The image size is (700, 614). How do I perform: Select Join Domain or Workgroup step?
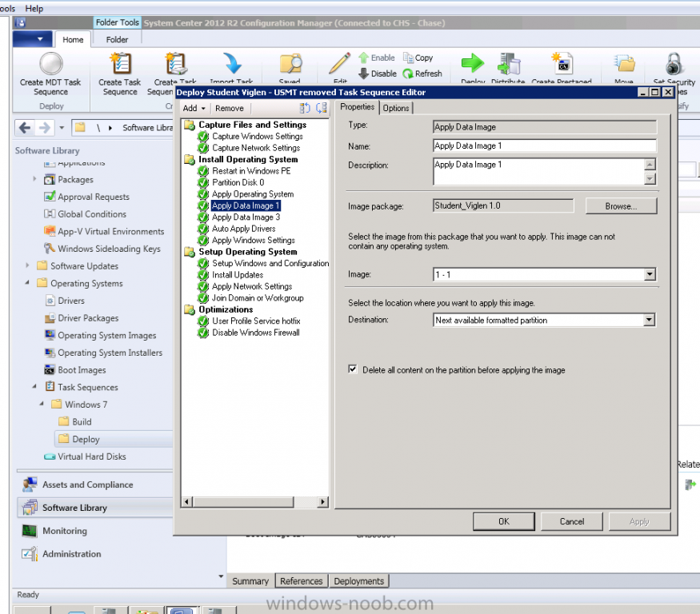tap(258, 297)
